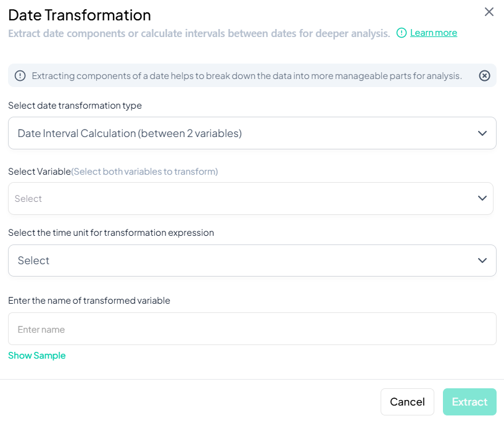504x421 pixels.
Task: Open the Learn more link
Action: coord(434,33)
